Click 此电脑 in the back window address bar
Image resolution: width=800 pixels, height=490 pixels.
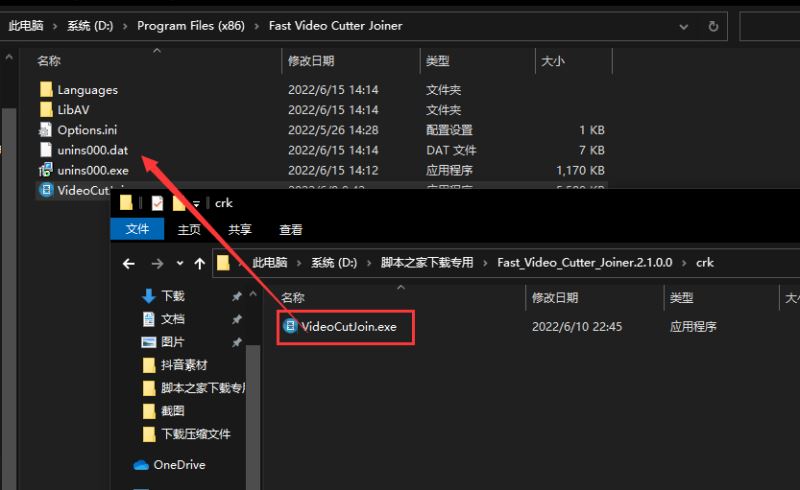point(26,26)
